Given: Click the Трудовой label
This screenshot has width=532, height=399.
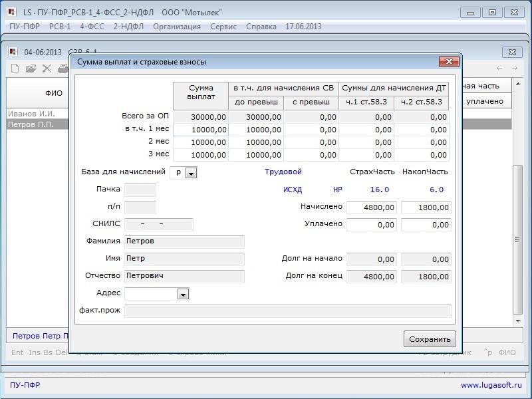Looking at the screenshot, I should 283,172.
